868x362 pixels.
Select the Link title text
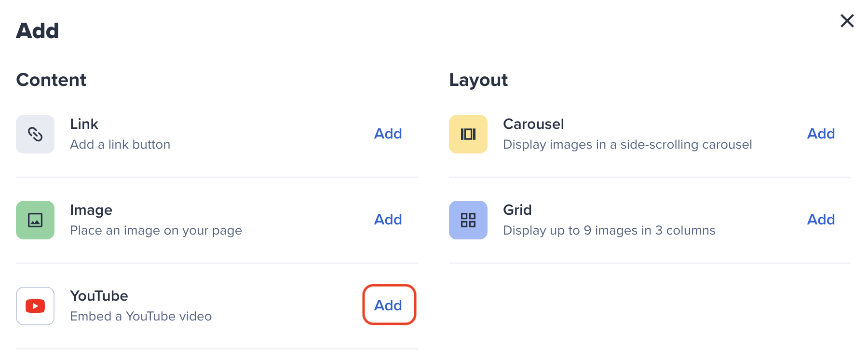(84, 124)
